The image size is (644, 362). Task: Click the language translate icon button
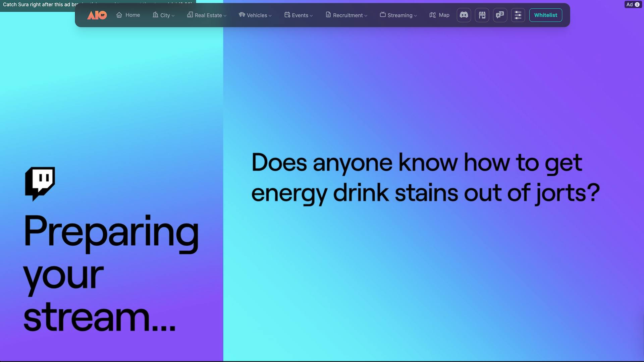pos(500,15)
